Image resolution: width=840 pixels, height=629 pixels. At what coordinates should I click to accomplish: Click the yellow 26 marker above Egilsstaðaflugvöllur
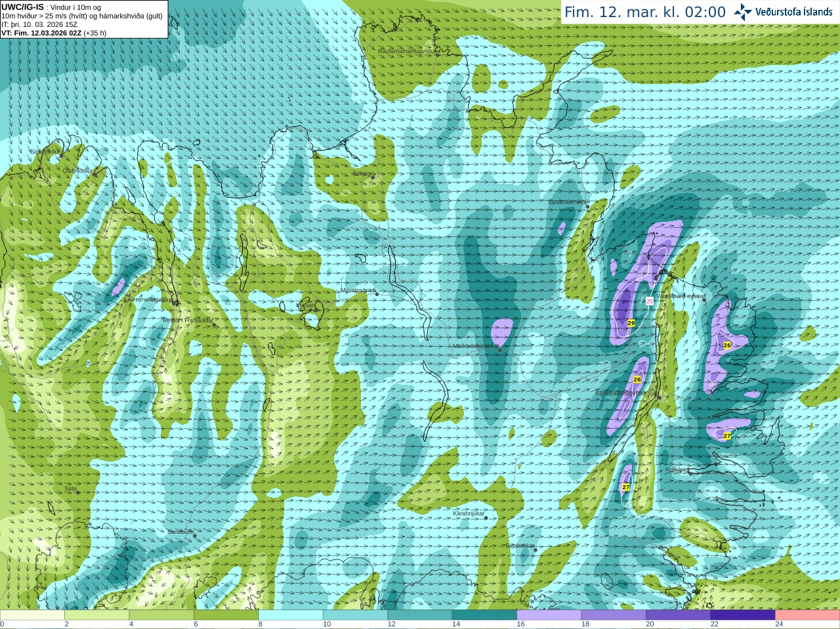(x=637, y=380)
